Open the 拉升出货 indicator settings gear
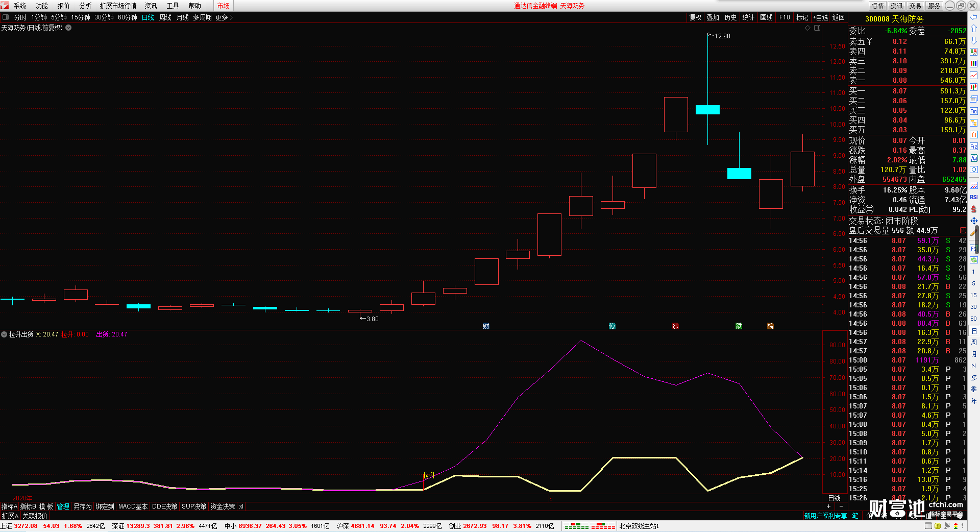Screen dimensions: 980x532 coord(4,334)
